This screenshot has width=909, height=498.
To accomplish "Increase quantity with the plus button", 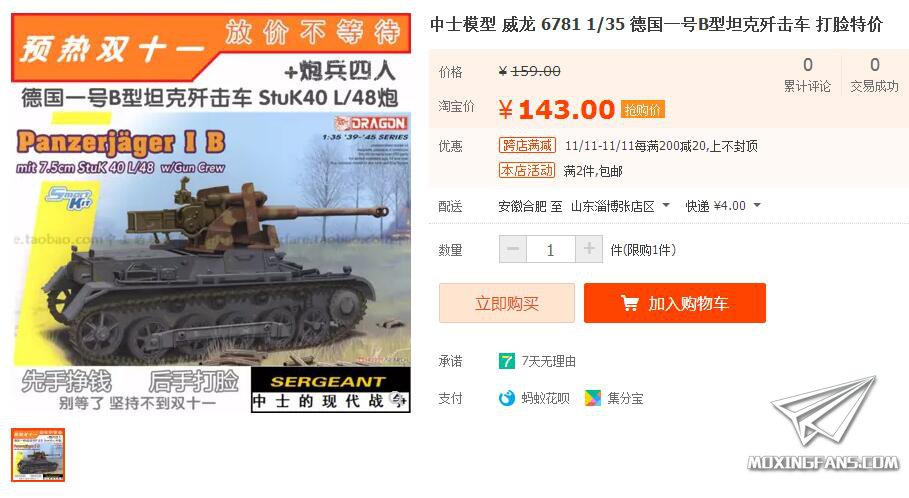I will 589,249.
